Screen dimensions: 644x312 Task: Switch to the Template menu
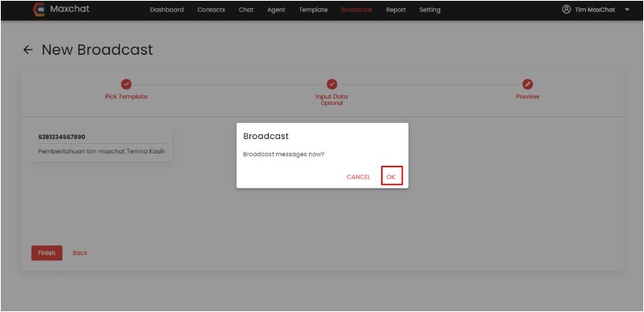(313, 10)
